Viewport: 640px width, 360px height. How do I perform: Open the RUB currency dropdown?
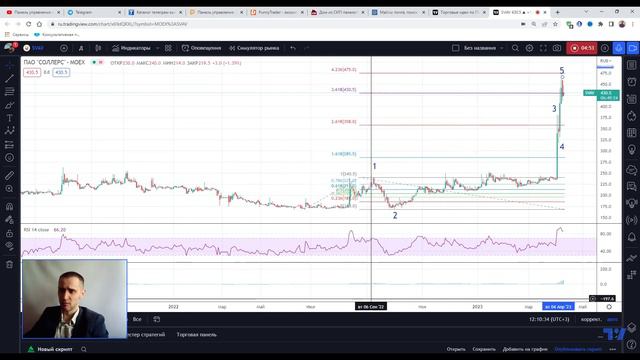pos(605,61)
